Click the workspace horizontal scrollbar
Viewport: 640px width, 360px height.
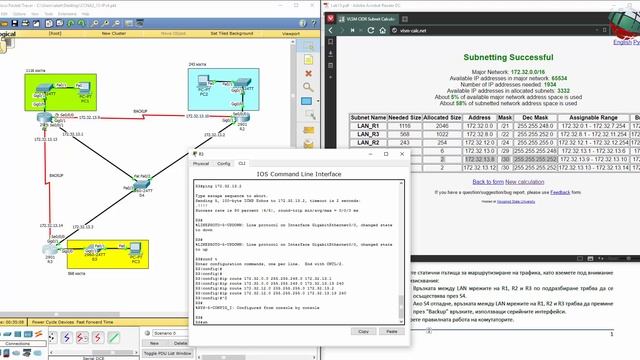coord(60,314)
